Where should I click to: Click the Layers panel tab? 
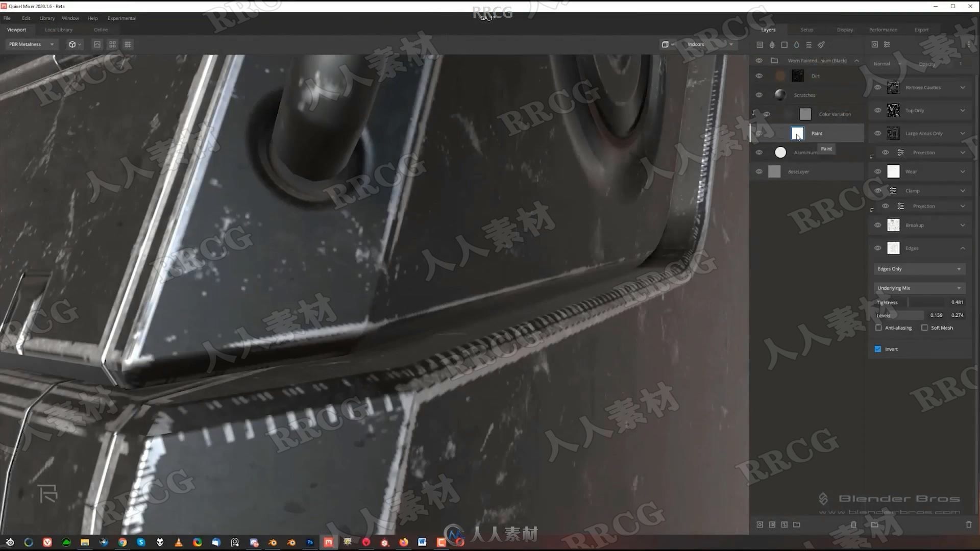(x=768, y=30)
